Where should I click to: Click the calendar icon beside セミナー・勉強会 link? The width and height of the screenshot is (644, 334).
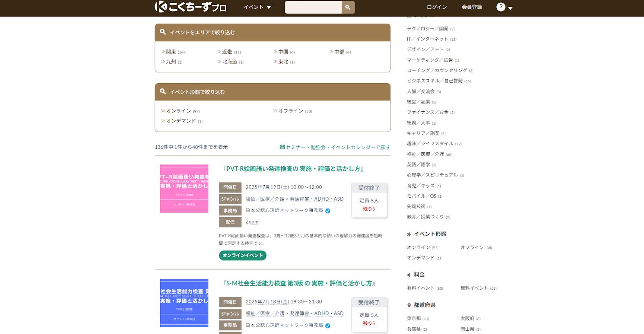pos(282,147)
